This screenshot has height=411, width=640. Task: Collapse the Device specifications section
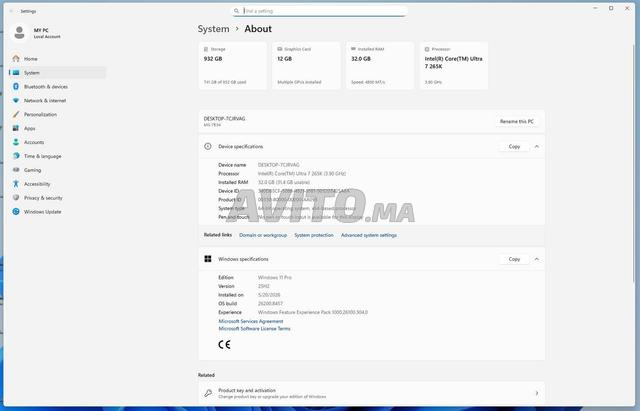537,147
